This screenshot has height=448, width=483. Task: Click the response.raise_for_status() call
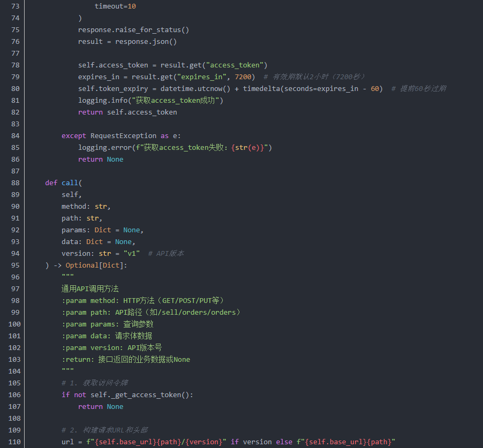133,29
